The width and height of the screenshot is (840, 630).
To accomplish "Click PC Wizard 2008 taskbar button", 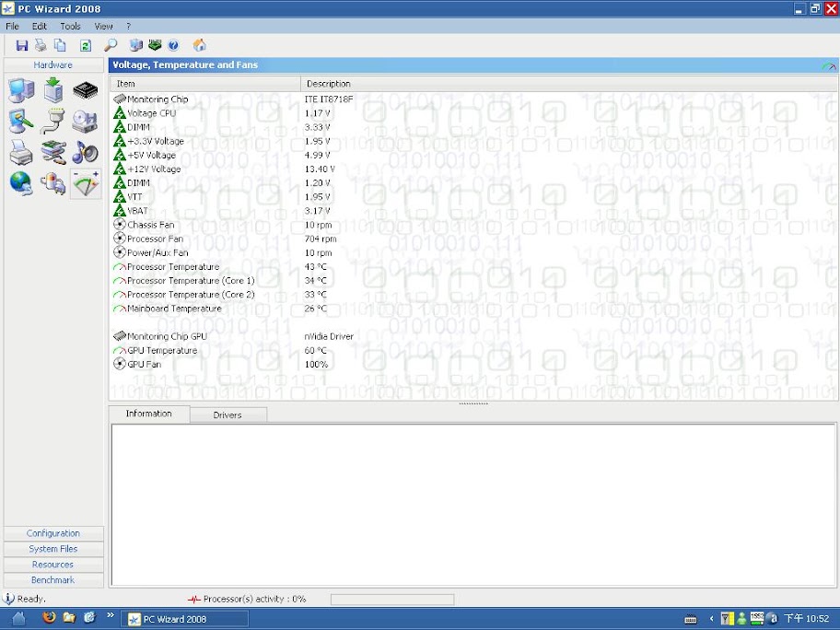I will 184,619.
